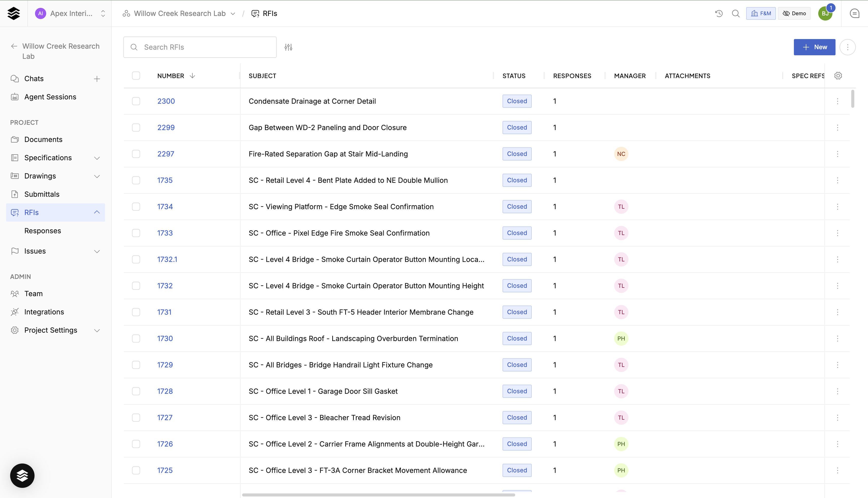
Task: Select checkbox for RFI 1733
Action: (x=136, y=233)
